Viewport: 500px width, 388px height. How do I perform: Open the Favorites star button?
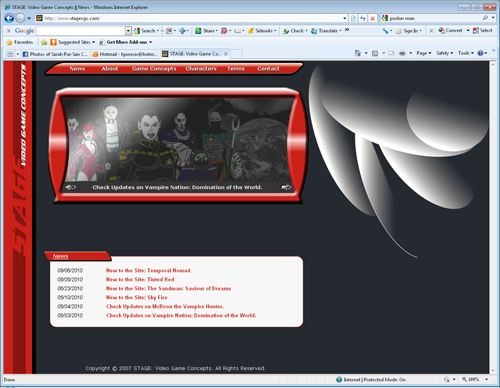tap(20, 42)
